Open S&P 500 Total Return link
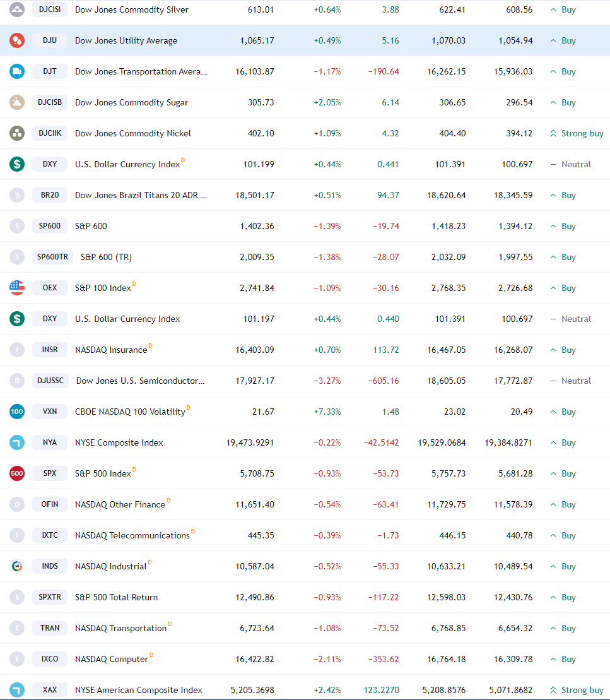Viewport: 610px width, 700px height. tap(117, 597)
